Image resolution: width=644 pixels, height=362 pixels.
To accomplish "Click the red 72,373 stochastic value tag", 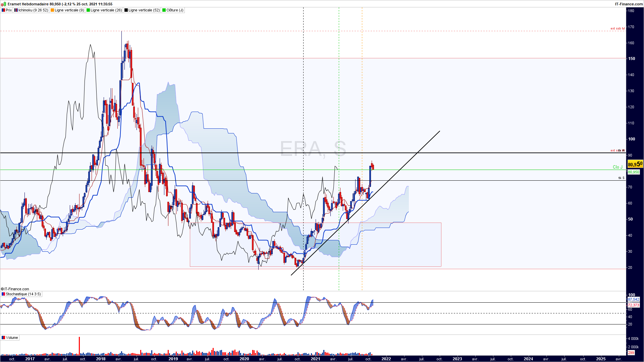I will 634,305.
